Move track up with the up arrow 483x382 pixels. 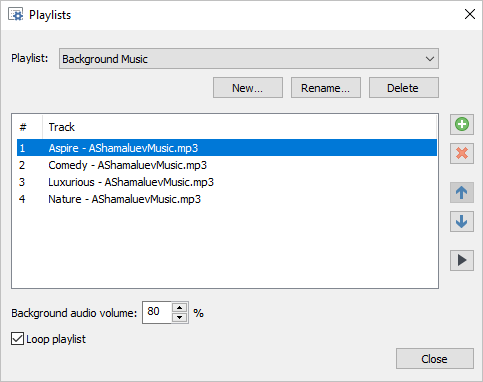click(462, 193)
